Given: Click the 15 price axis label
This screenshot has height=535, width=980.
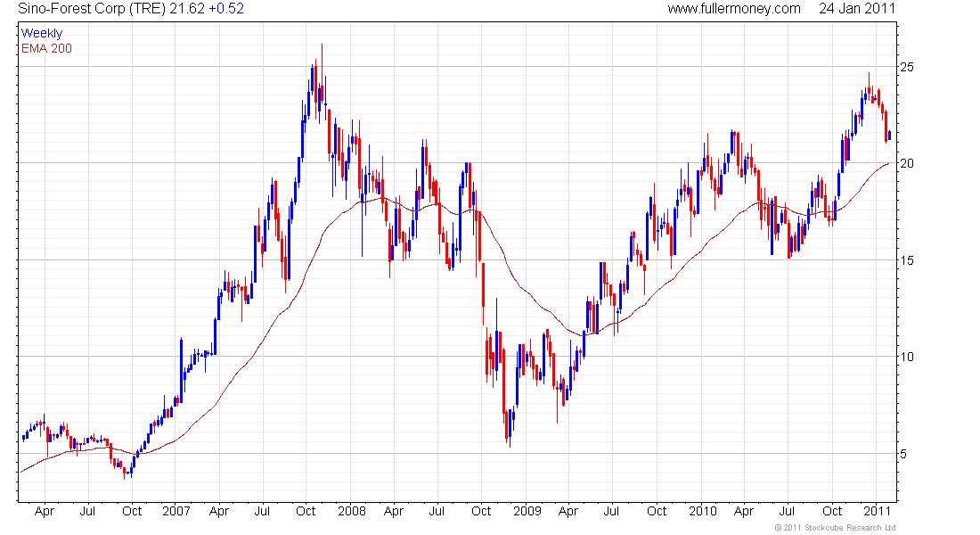Looking at the screenshot, I should tap(906, 260).
